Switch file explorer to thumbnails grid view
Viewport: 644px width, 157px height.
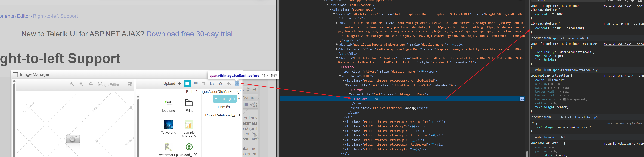[x=187, y=83]
